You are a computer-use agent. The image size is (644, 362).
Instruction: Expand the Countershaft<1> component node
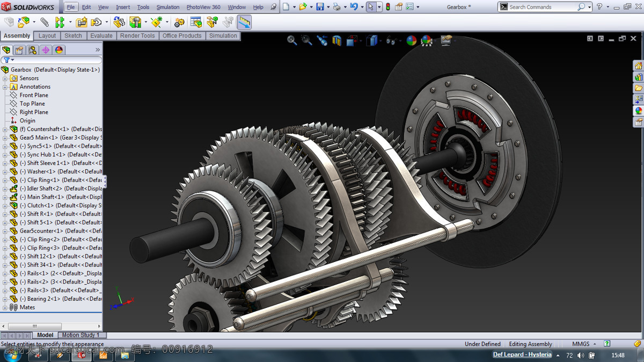click(5, 129)
